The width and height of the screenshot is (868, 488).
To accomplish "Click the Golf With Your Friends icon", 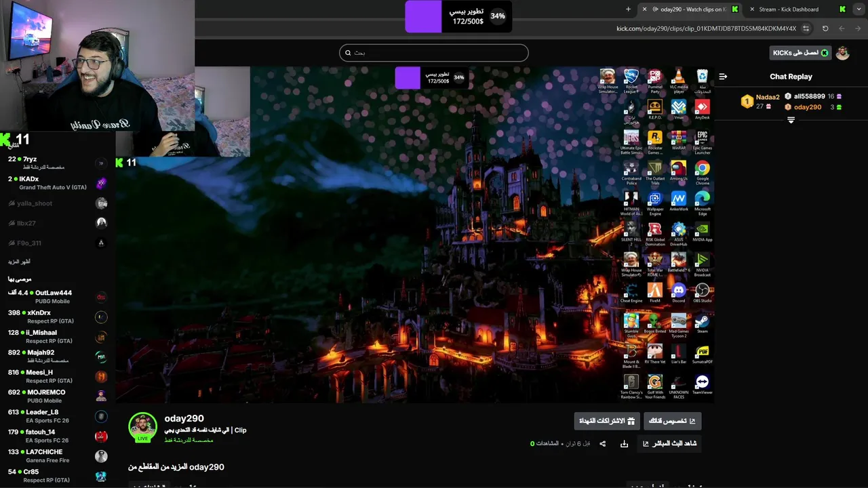I will click(x=654, y=386).
